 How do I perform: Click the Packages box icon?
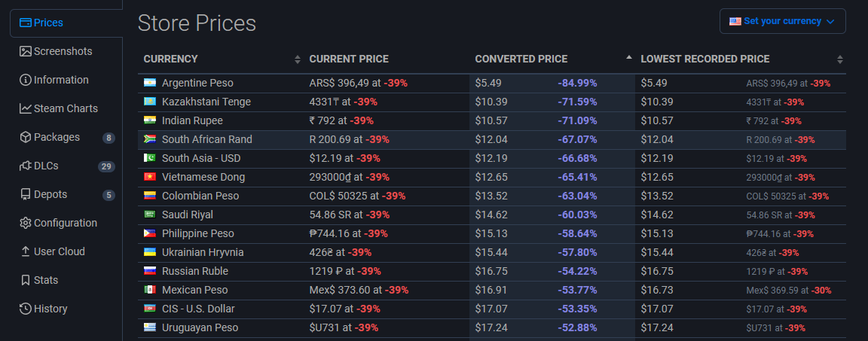coord(25,137)
